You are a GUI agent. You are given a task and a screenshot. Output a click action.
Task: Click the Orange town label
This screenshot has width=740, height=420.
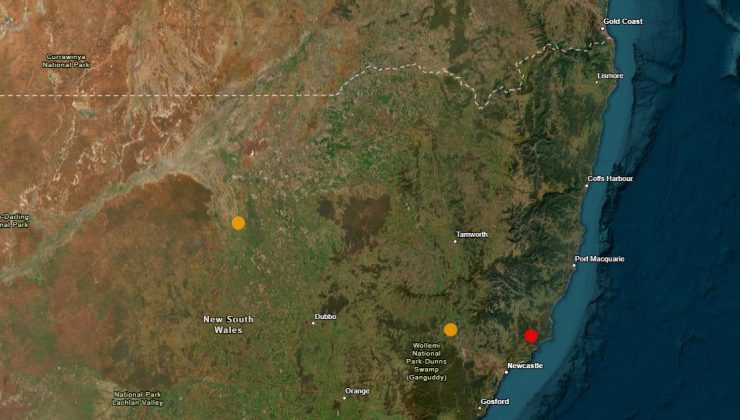click(x=357, y=391)
